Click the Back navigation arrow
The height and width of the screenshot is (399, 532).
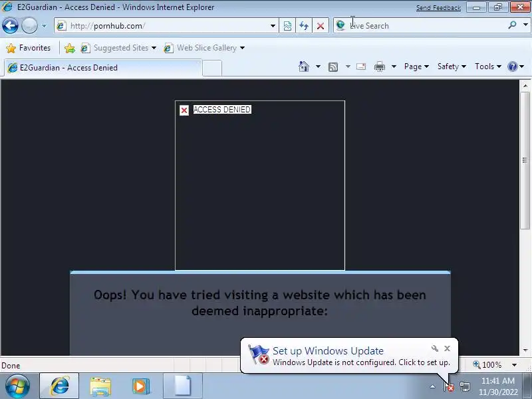click(x=10, y=25)
